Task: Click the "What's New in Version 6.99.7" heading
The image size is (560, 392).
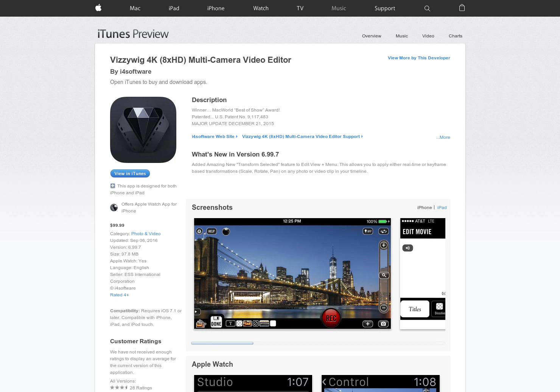Action: (235, 154)
